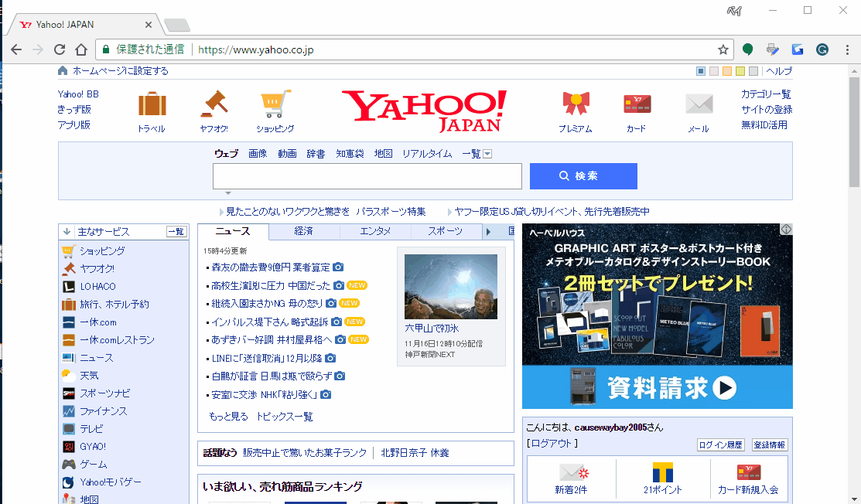Click ホームページに設定する link
Viewport: 861px width, 504px height.
coord(120,71)
